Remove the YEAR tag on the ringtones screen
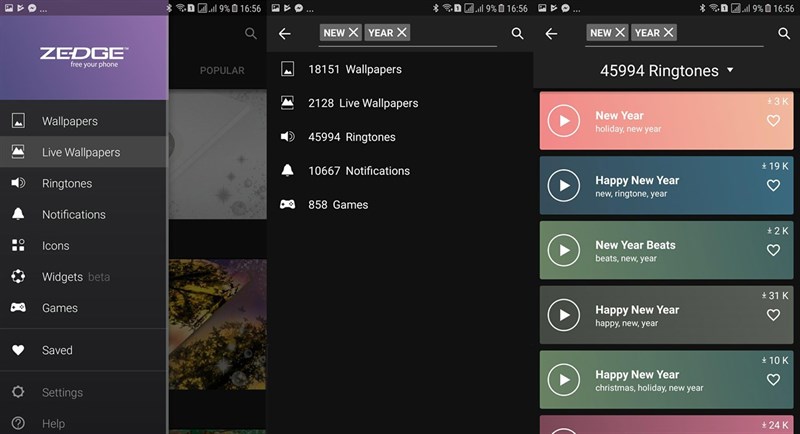Viewport: 800px width, 434px height. tap(668, 33)
